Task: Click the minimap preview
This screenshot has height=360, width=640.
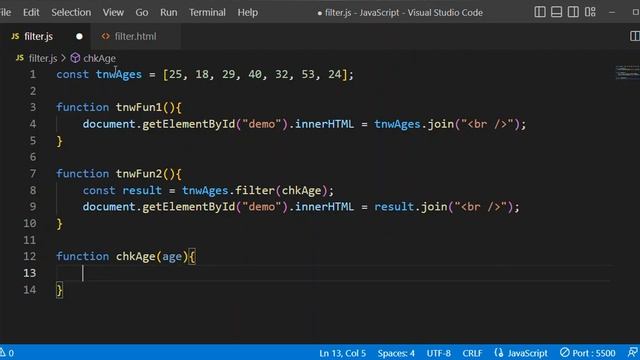Action: point(627,72)
